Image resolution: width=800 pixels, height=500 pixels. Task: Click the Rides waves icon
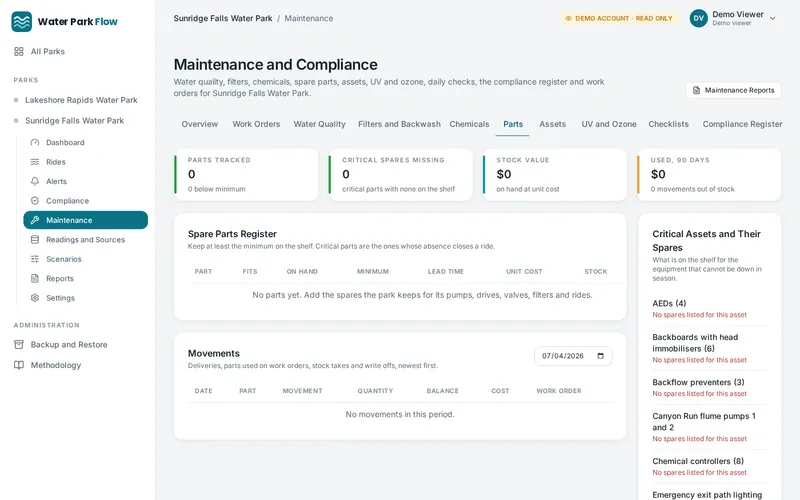coord(35,162)
